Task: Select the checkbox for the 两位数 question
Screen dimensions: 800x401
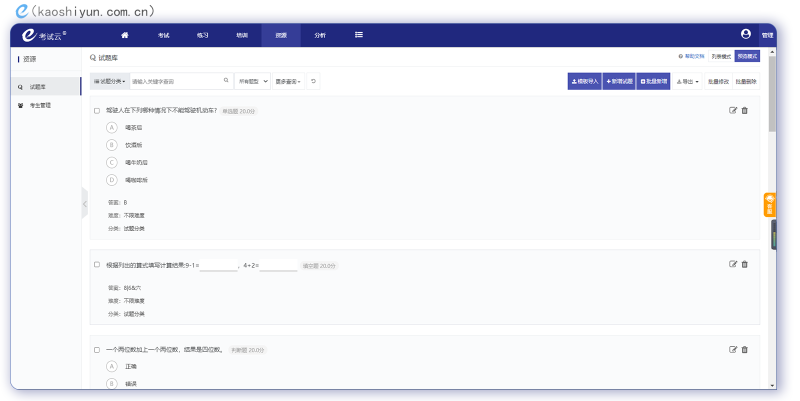Action: pos(97,350)
